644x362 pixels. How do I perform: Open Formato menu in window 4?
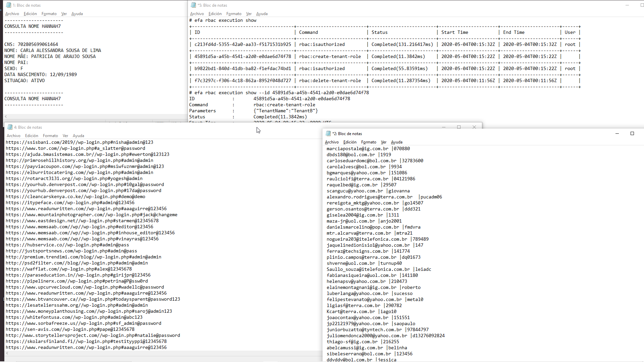tap(50, 136)
